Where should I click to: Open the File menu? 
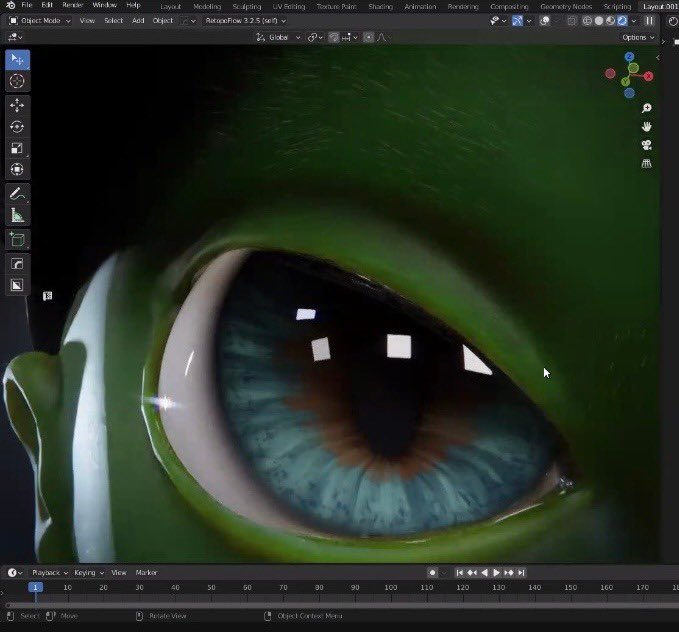click(x=27, y=5)
